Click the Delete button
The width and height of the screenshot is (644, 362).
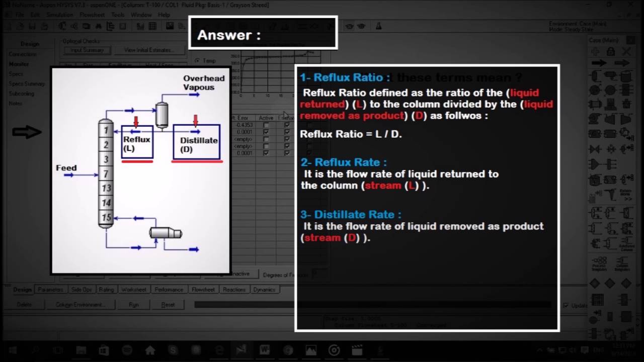click(24, 305)
